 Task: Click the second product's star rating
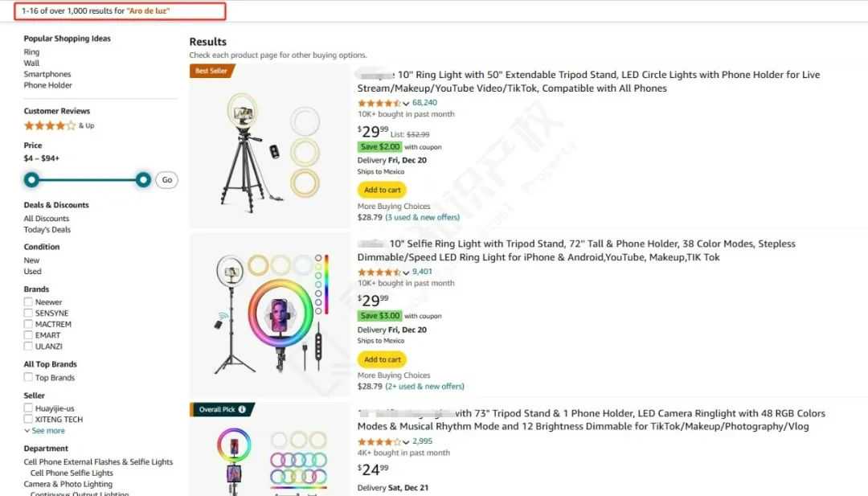click(379, 272)
